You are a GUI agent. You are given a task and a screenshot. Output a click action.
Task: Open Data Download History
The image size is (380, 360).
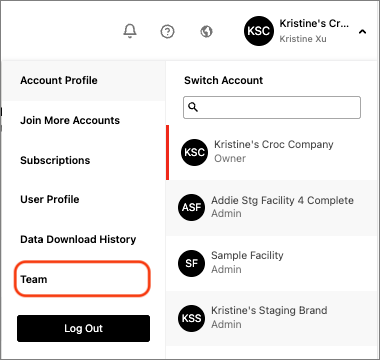click(x=83, y=239)
